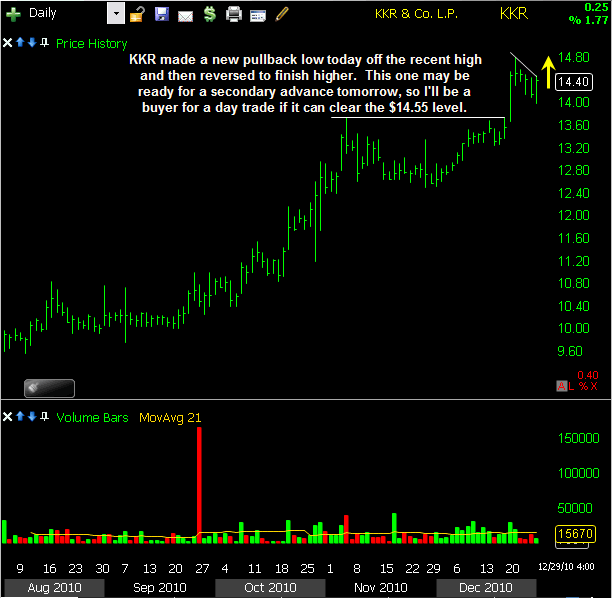Print the chart using printer icon
612x598 pixels.
[234, 14]
